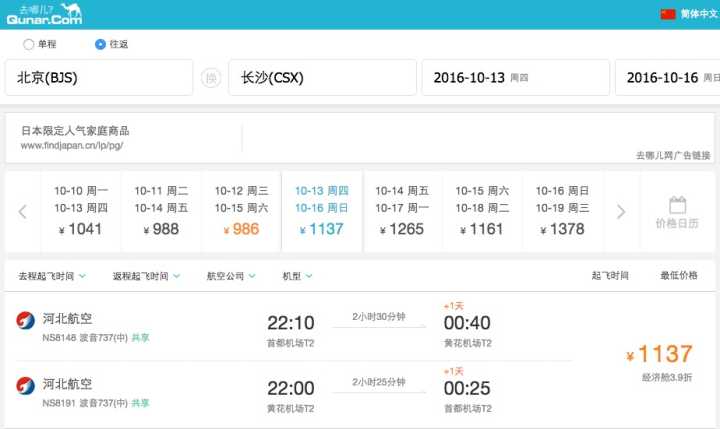This screenshot has width=720, height=429.
Task: Click the China flag language icon
Action: click(x=668, y=14)
